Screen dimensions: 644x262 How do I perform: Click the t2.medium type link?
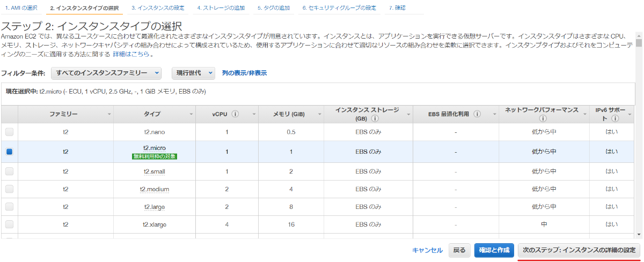point(155,189)
